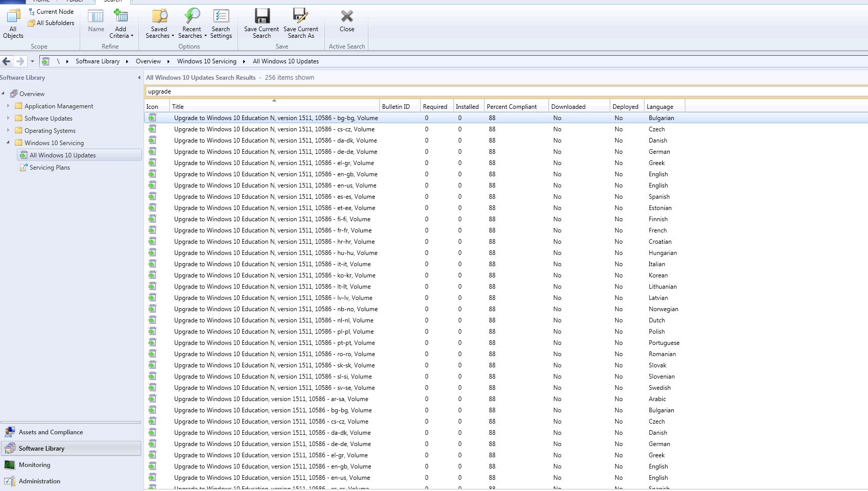Click Lithuanian language cell

click(x=663, y=287)
